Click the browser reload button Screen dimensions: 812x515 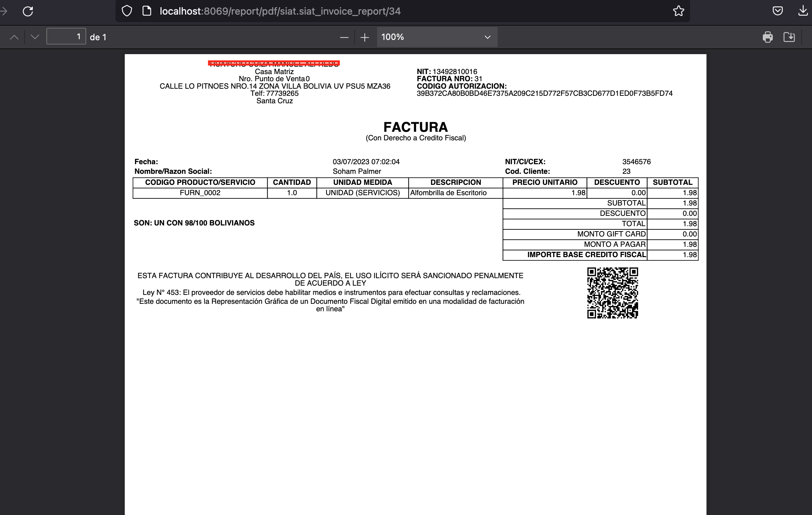28,11
